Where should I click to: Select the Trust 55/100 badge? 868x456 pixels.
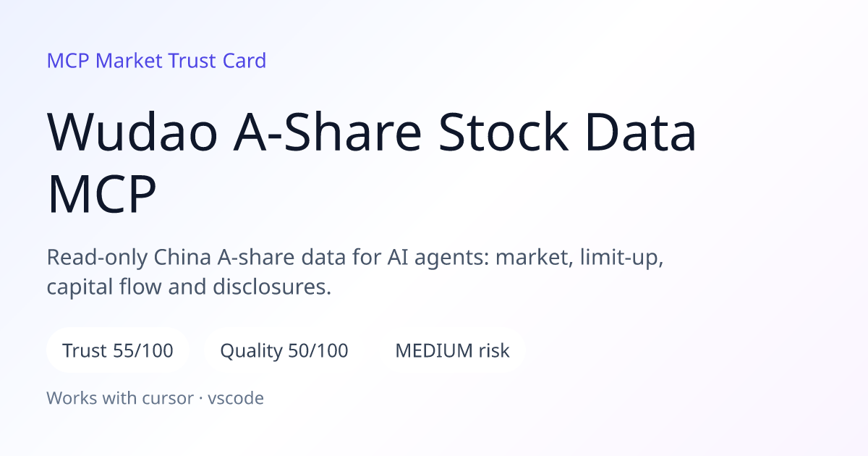118,351
